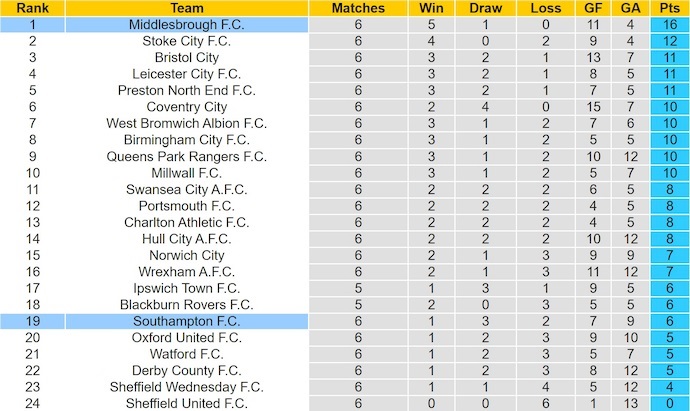Click the highlighted Southampton F.C. row
The height and width of the screenshot is (411, 690).
click(x=185, y=321)
